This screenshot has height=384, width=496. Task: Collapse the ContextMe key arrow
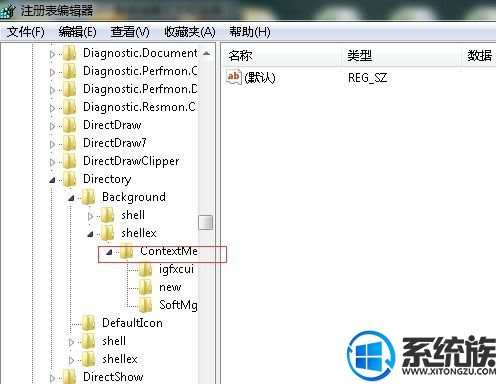coord(109,252)
